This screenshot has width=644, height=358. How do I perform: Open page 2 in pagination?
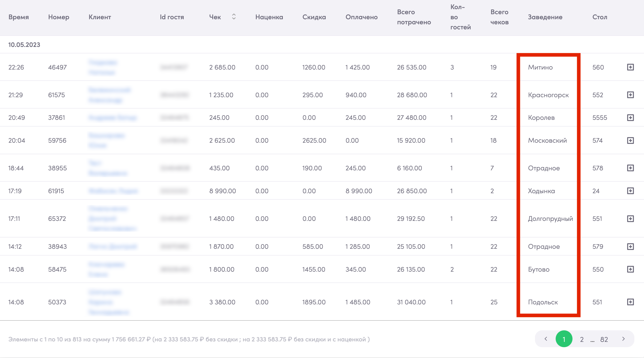pyautogui.click(x=582, y=339)
